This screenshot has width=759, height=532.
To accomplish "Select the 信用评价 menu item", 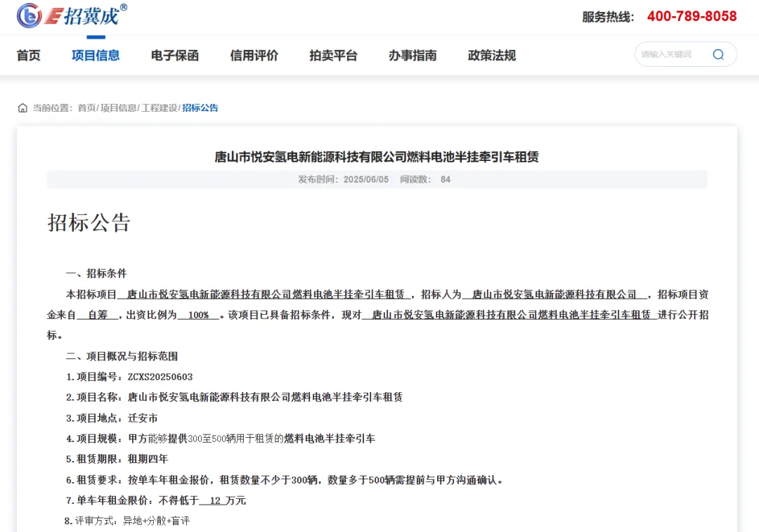I will (x=254, y=56).
